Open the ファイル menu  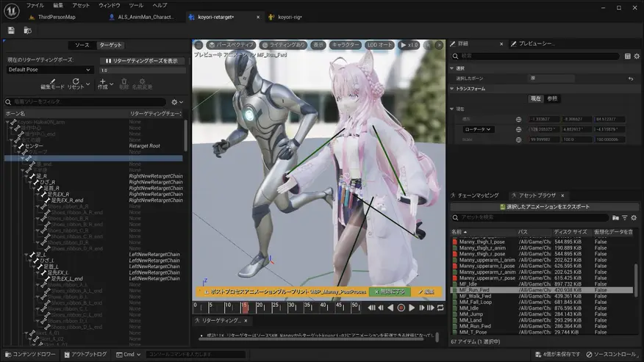(35, 5)
